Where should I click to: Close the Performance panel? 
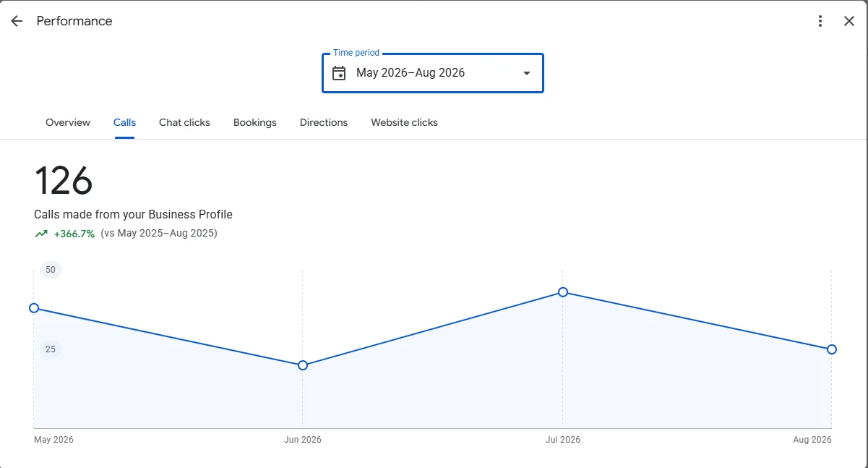click(x=849, y=21)
